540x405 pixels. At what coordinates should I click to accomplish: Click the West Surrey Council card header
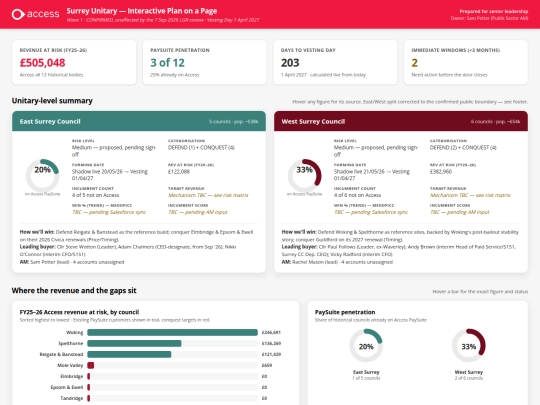(x=401, y=121)
